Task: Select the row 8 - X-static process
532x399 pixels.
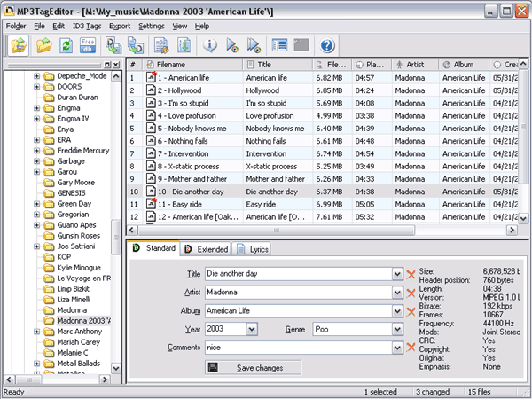Action: [x=323, y=167]
